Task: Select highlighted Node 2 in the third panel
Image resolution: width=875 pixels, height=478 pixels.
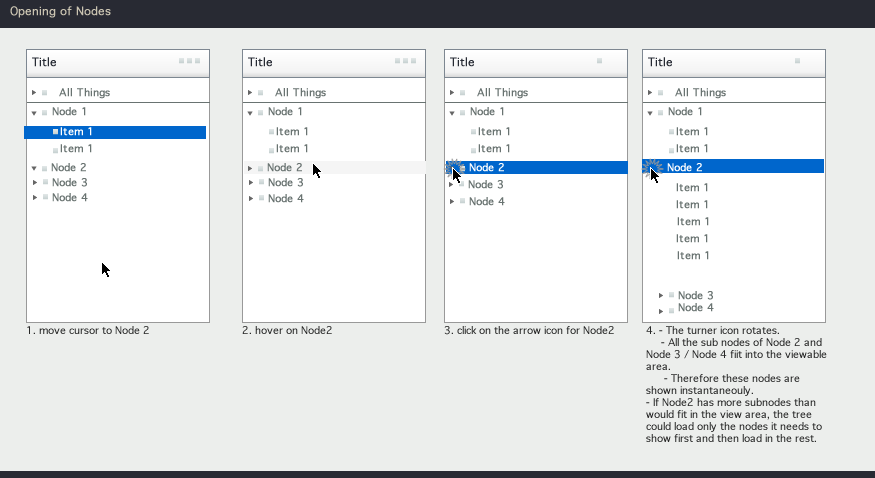Action: 486,168
